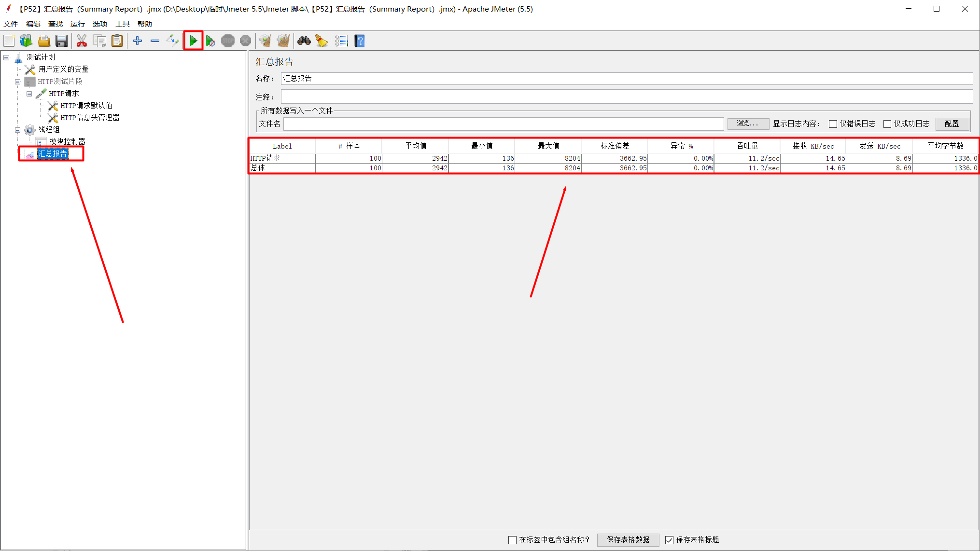Click the 保存表格数据 button
The height and width of the screenshot is (551, 980).
(628, 540)
